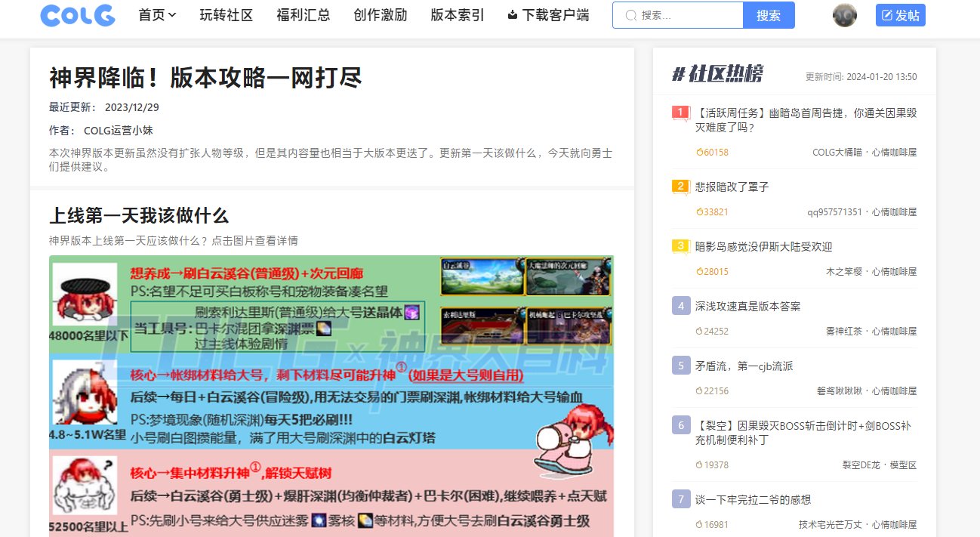Click the red-haired character avatar for 48000名望以下

click(84, 294)
